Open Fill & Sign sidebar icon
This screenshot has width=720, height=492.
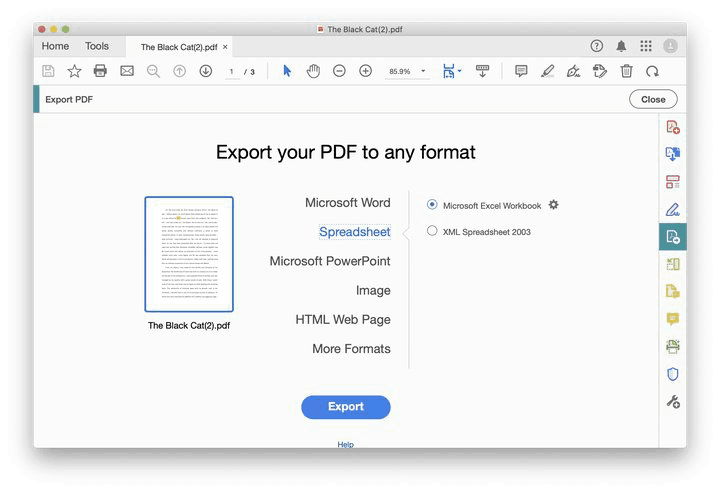(x=673, y=209)
